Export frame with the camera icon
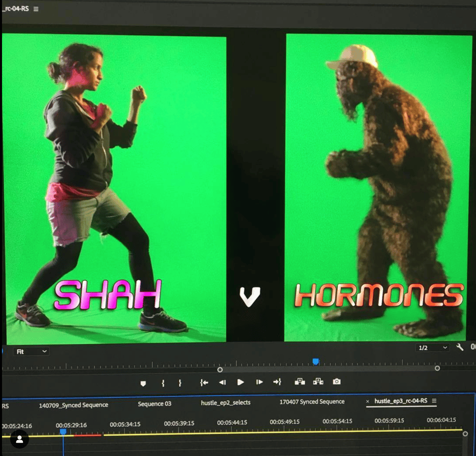This screenshot has height=456, width=476. 337,382
